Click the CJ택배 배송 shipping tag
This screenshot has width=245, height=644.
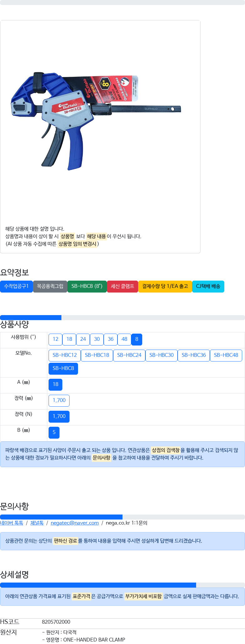tap(208, 286)
